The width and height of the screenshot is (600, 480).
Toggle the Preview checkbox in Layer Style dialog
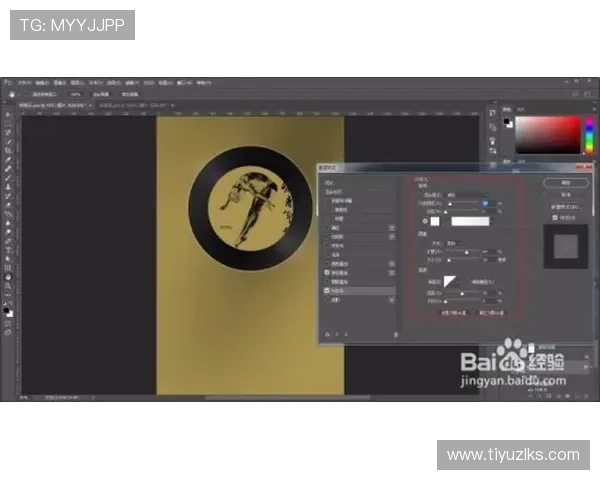[555, 217]
